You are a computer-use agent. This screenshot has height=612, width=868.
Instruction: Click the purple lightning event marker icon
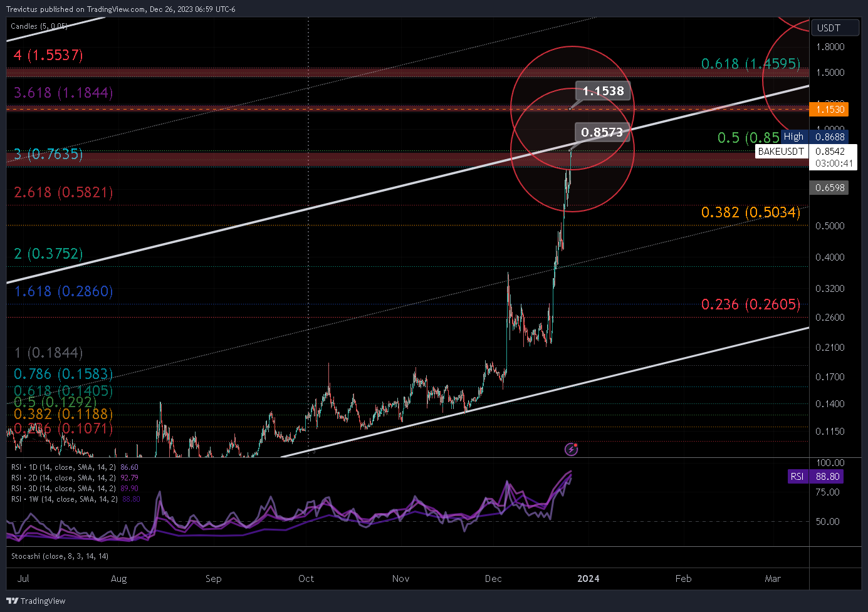click(x=571, y=449)
